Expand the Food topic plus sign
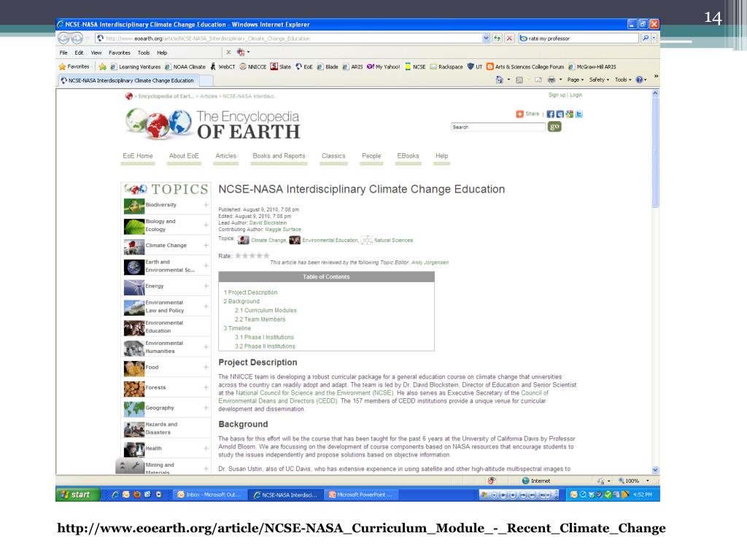The height and width of the screenshot is (560, 747). click(206, 367)
